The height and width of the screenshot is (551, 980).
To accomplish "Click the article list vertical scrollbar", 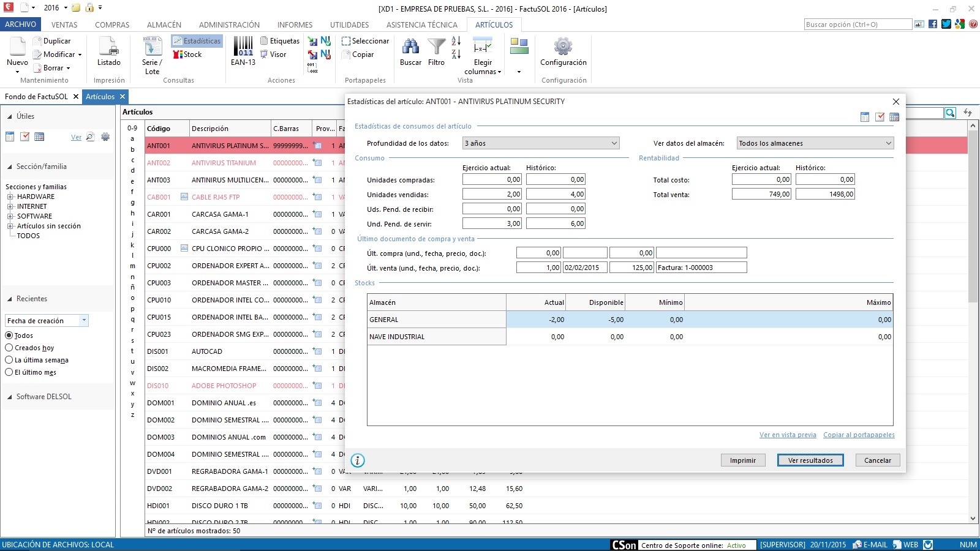I will [x=973, y=321].
